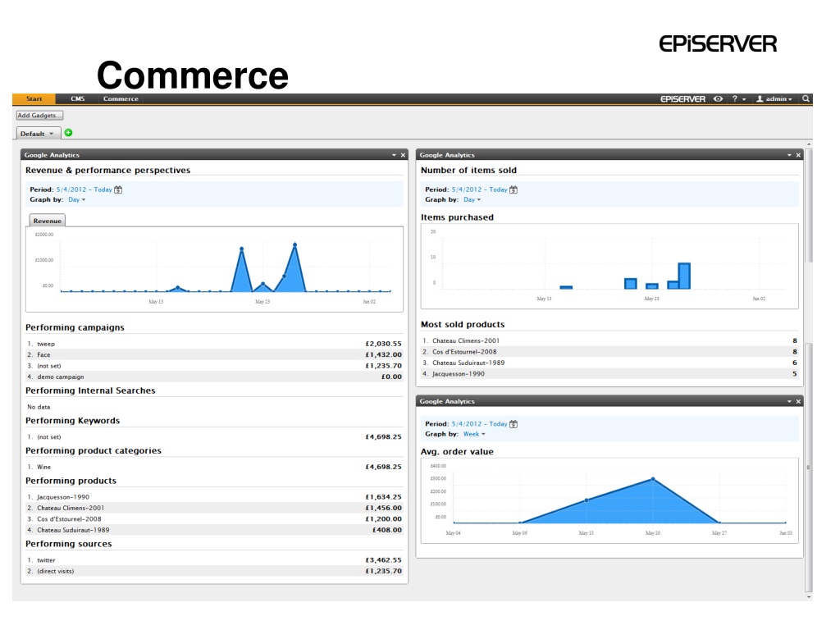Change Graph by Week in Avg. order value gadget
This screenshot has width=840, height=630.
pyautogui.click(x=474, y=435)
